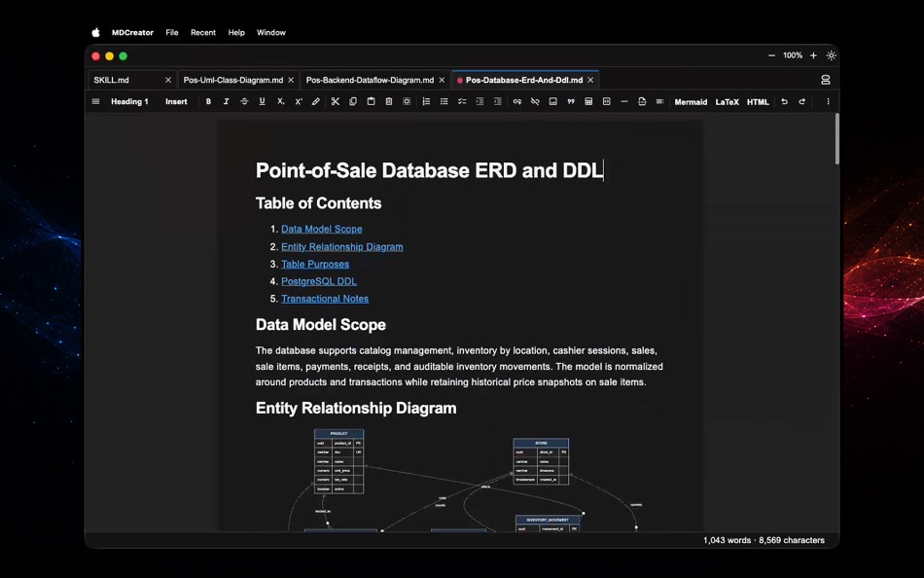924x578 pixels.
Task: Toggle the light/dark theme sun icon
Action: click(x=831, y=55)
